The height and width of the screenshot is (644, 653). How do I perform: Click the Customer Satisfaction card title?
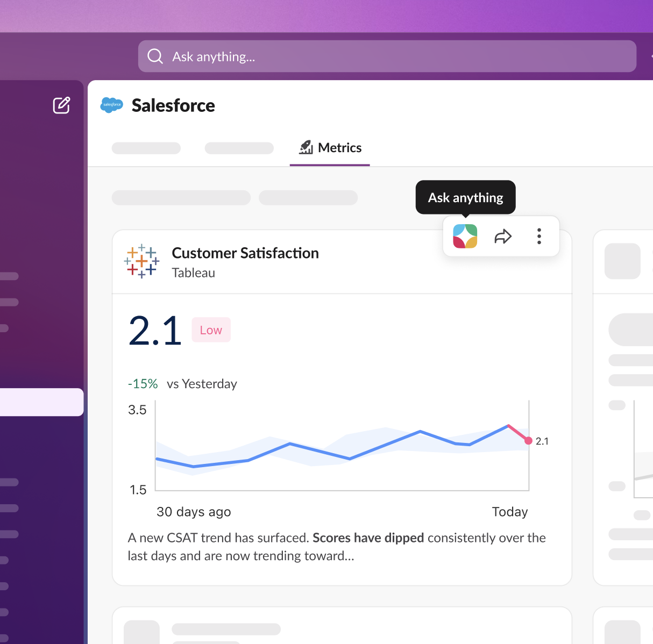click(x=245, y=253)
